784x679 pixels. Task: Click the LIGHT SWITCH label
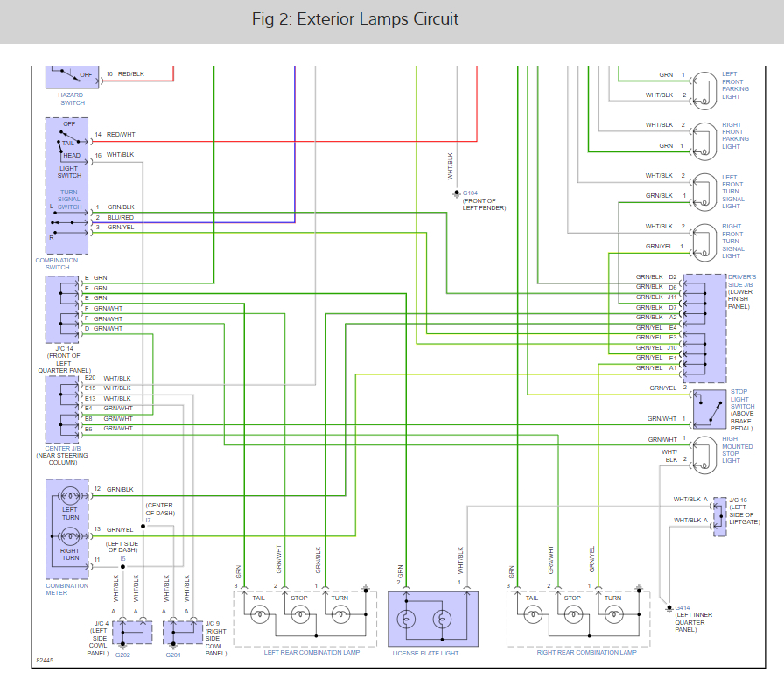click(69, 172)
